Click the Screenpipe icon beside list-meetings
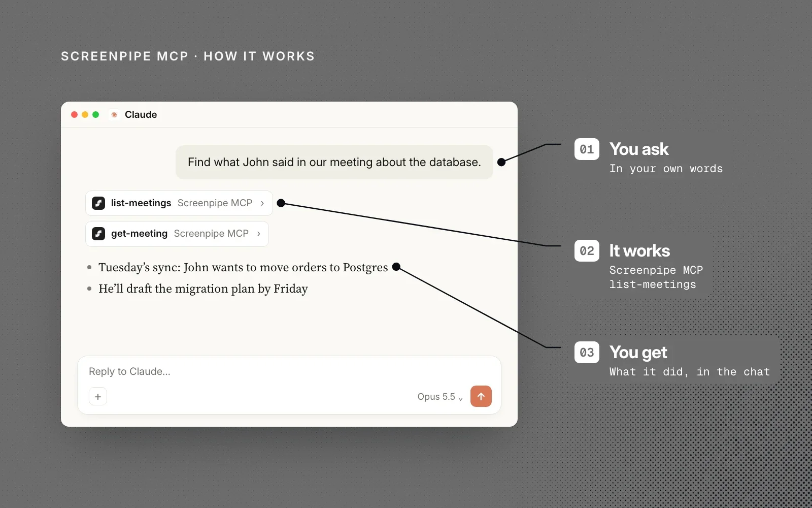The height and width of the screenshot is (508, 812). click(98, 203)
